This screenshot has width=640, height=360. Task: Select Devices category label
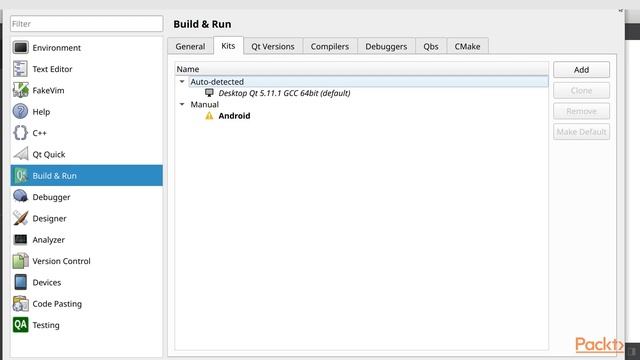47,282
